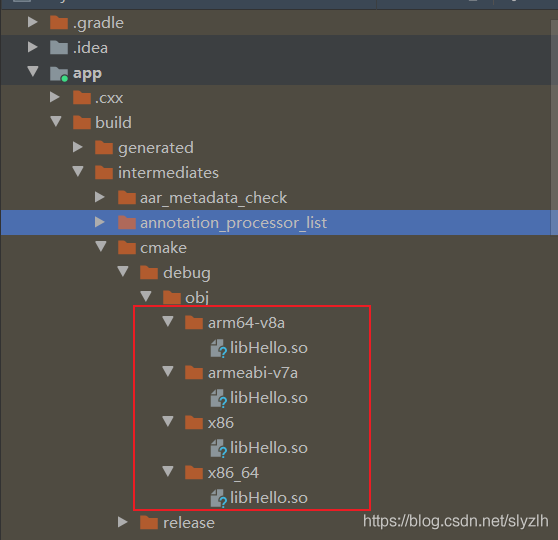Image resolution: width=558 pixels, height=540 pixels.
Task: Expand the .cxx folder arrow
Action: pyautogui.click(x=55, y=97)
